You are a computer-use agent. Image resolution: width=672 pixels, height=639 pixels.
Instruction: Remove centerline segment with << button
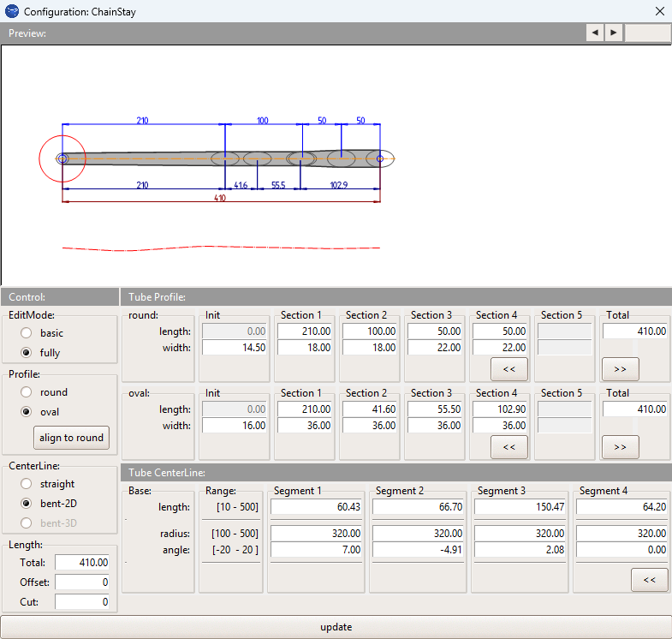tap(649, 580)
